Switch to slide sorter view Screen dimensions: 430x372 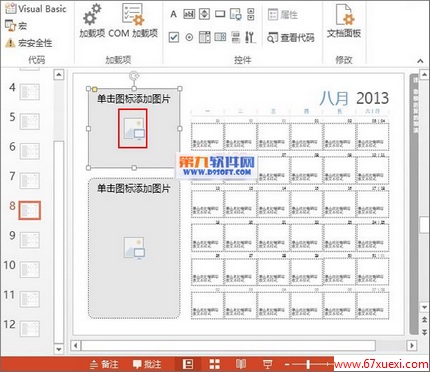click(214, 364)
